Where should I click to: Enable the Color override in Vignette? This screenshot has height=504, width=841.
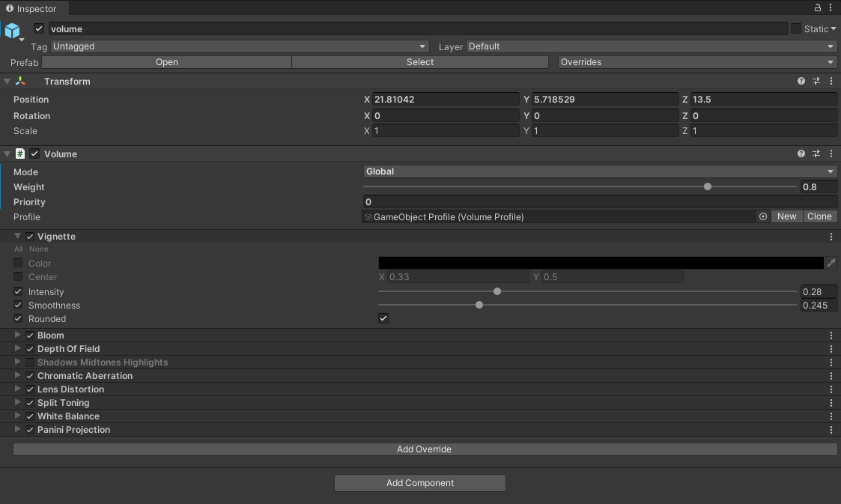(17, 263)
